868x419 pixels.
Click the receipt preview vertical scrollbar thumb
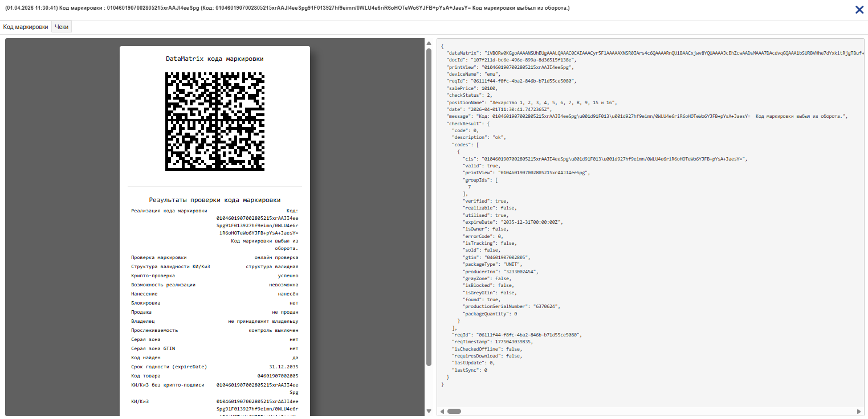pos(429,203)
